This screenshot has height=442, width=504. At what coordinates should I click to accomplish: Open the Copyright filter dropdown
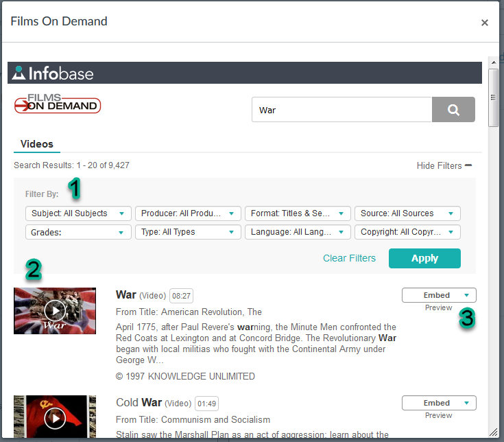point(407,232)
